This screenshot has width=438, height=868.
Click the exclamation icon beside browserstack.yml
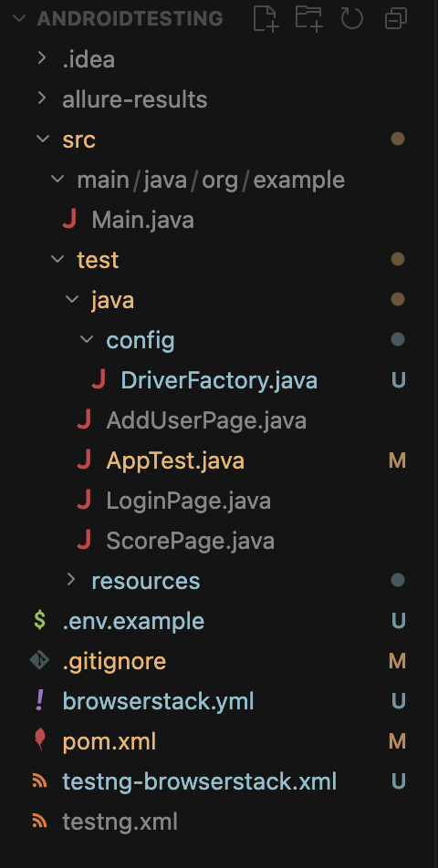(x=40, y=701)
